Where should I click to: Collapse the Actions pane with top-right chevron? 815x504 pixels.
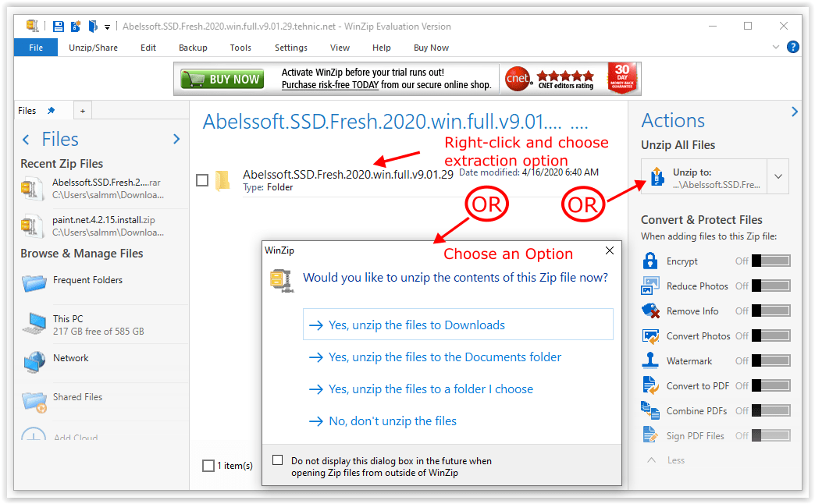click(794, 112)
